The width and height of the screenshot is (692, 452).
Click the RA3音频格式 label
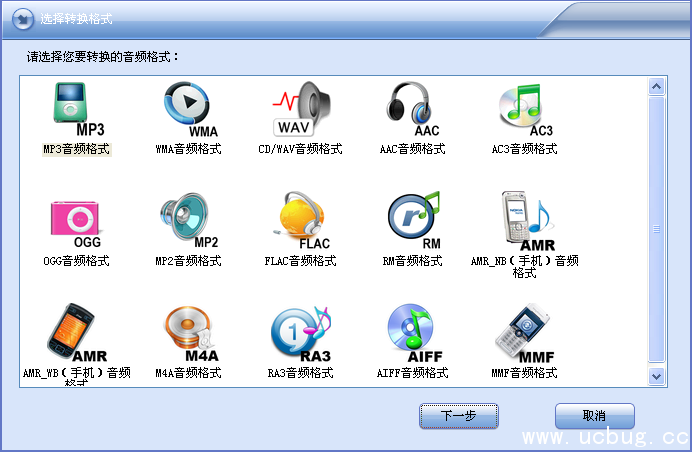(301, 373)
